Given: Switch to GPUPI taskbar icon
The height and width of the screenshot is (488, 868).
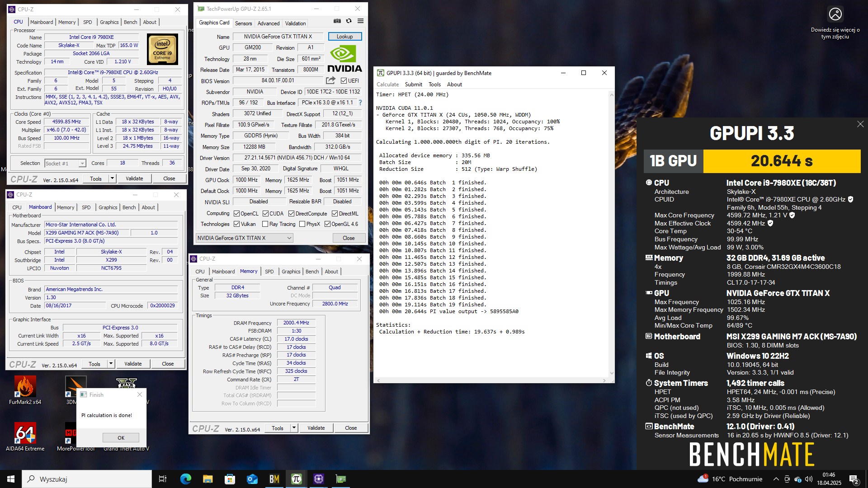Looking at the screenshot, I should click(x=296, y=479).
